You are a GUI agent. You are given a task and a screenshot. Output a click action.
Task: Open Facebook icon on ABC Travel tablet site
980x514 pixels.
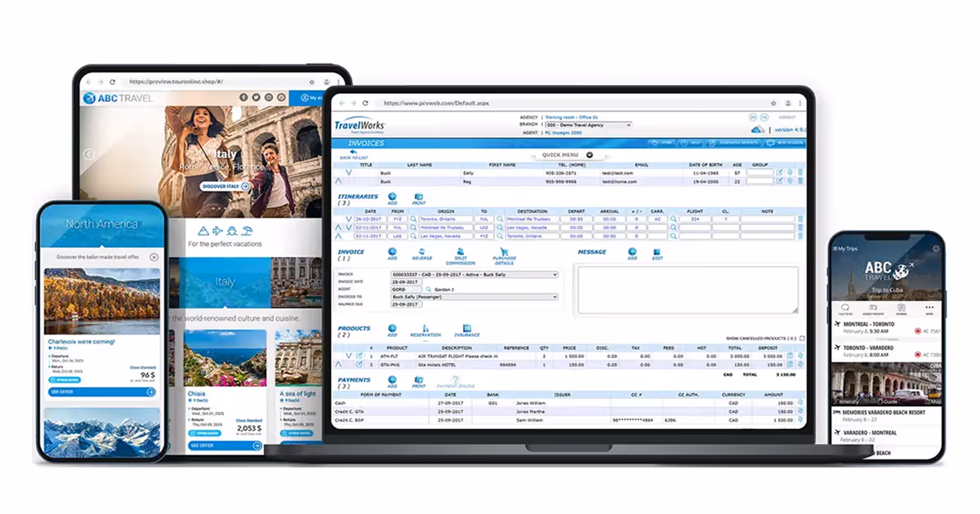point(243,97)
